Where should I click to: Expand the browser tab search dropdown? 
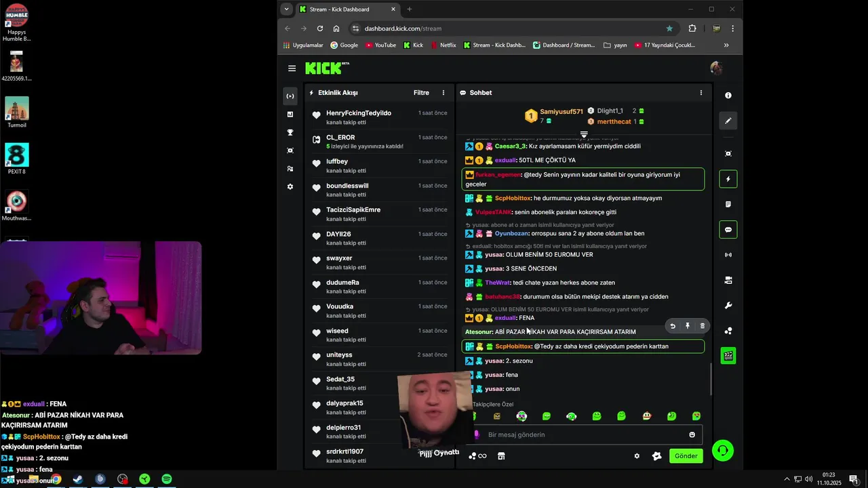[x=287, y=9]
